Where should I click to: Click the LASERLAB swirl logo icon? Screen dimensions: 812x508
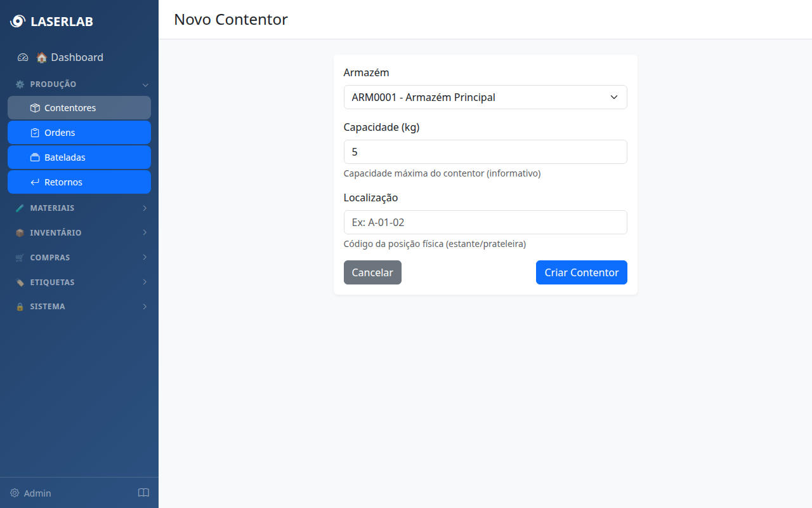pyautogui.click(x=17, y=22)
